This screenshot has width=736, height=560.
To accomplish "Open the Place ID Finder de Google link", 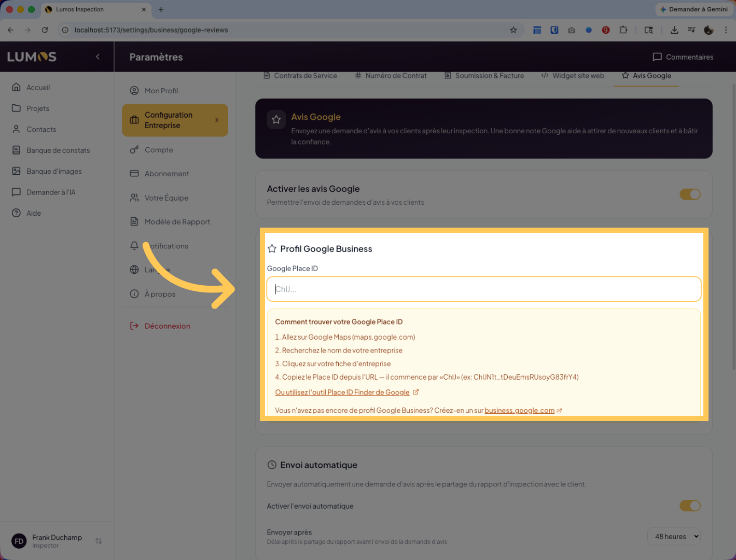I will click(342, 393).
